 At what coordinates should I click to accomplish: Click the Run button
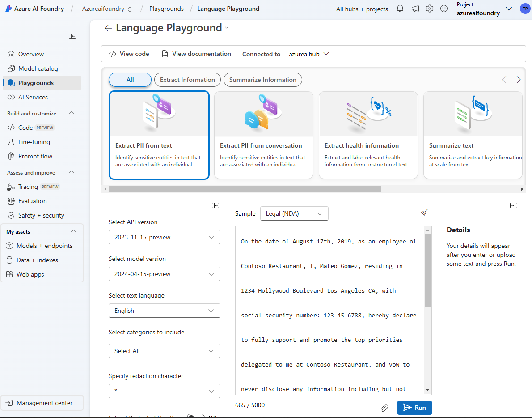[x=414, y=408]
